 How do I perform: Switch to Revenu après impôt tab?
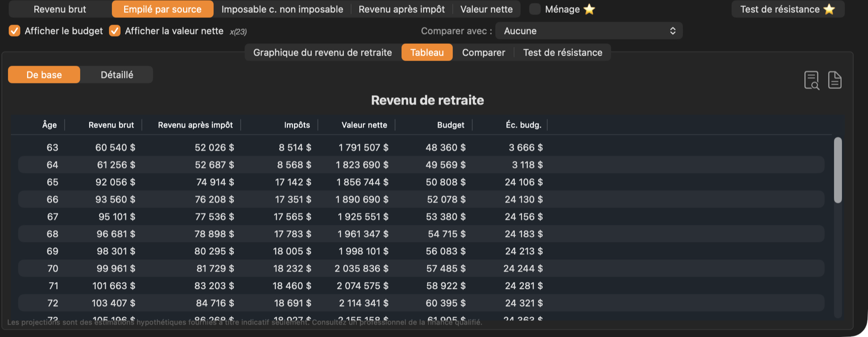[x=401, y=9]
